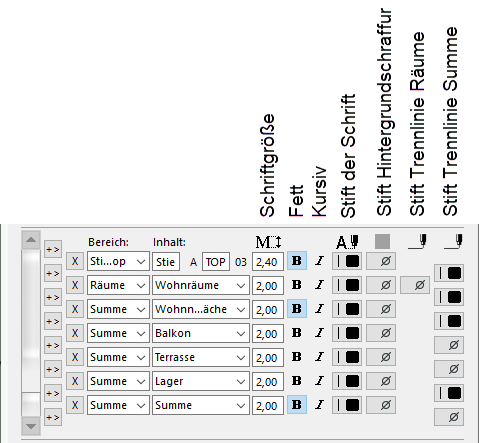
Task: Click bottommost empty sum divider pen button
Action: tap(449, 417)
